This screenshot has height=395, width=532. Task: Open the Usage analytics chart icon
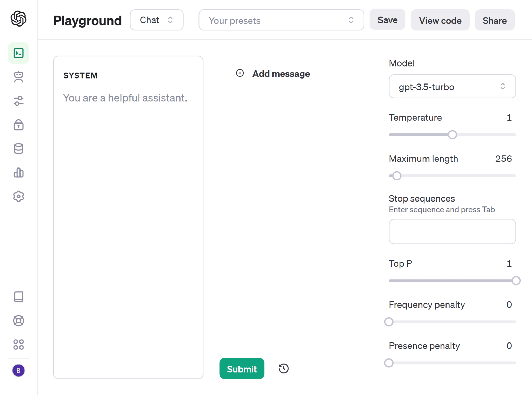(x=19, y=172)
